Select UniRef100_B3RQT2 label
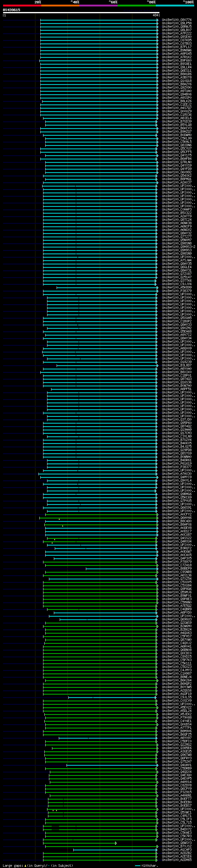This screenshot has width=197, height=868. point(176,548)
